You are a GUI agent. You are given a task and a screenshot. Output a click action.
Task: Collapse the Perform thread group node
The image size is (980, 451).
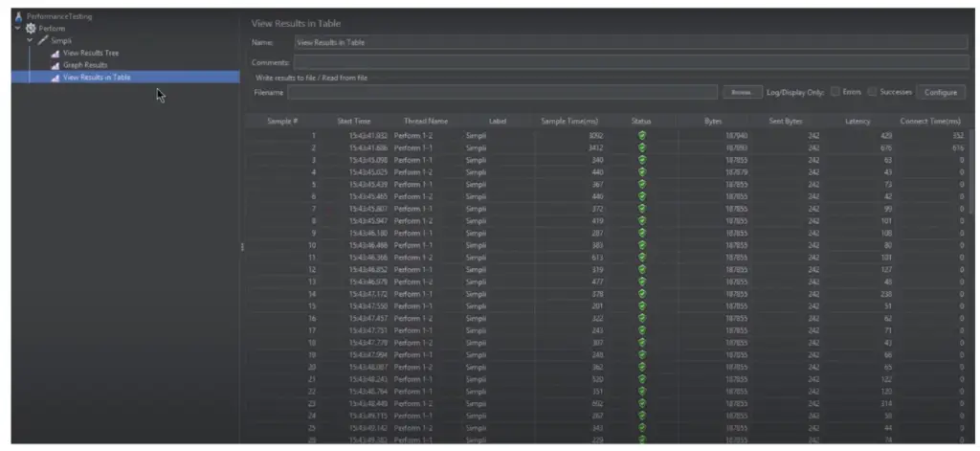click(x=18, y=29)
